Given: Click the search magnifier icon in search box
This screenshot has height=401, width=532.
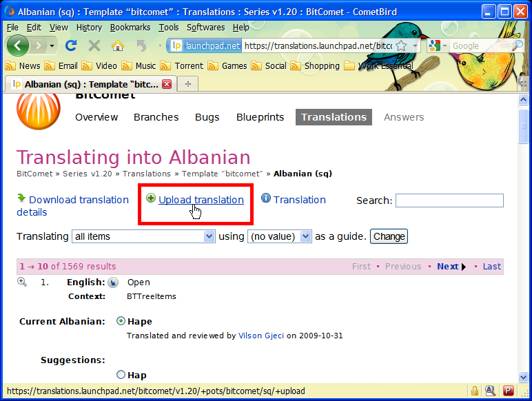Looking at the screenshot, I should click(518, 45).
